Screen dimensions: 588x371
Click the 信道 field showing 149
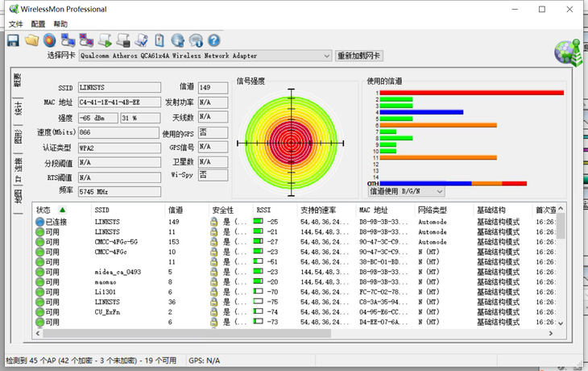(213, 87)
